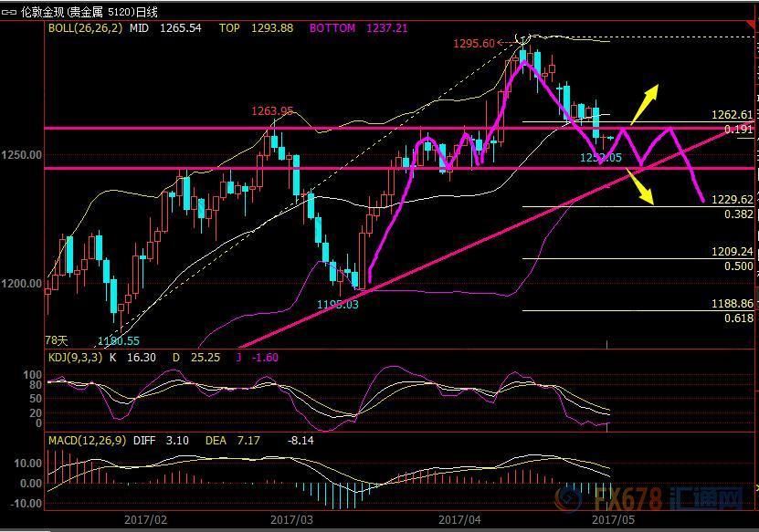Screen dimensions: 759x532
Task: Click the 1250.00 price axis label
Action: point(21,155)
